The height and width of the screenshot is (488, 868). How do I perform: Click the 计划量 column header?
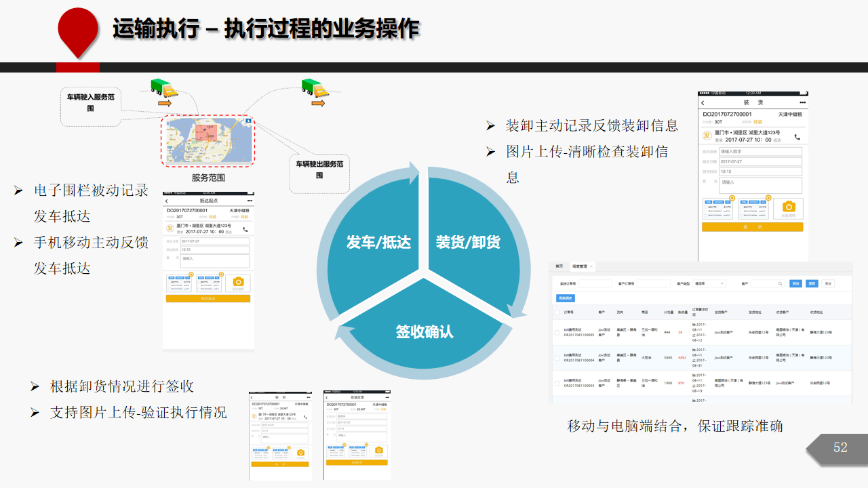click(667, 312)
